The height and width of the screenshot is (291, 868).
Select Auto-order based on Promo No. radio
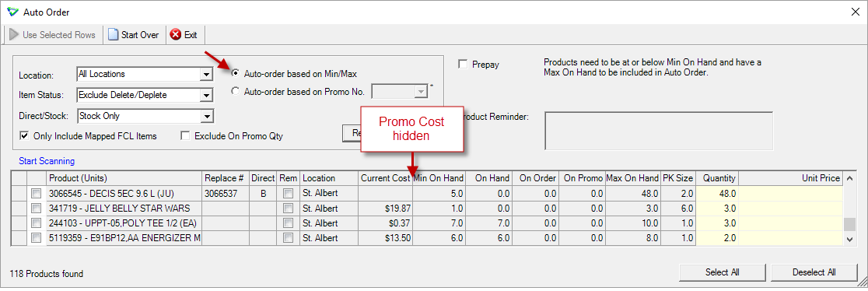(235, 92)
